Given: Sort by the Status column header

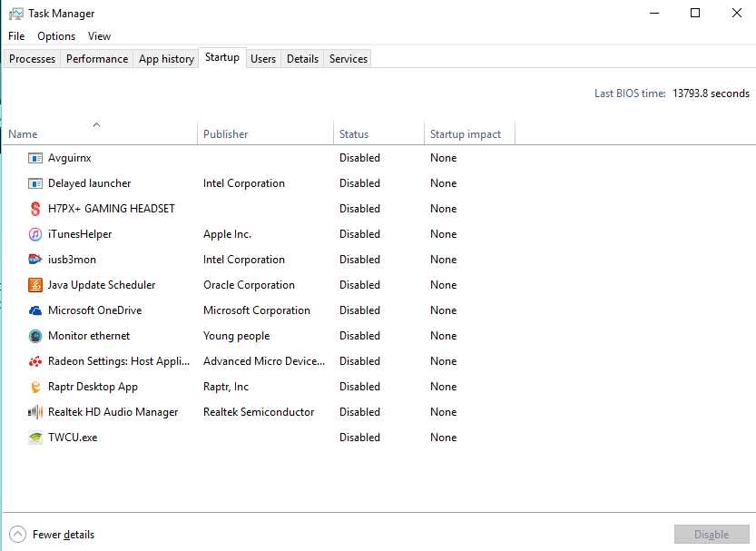Looking at the screenshot, I should click(x=378, y=134).
